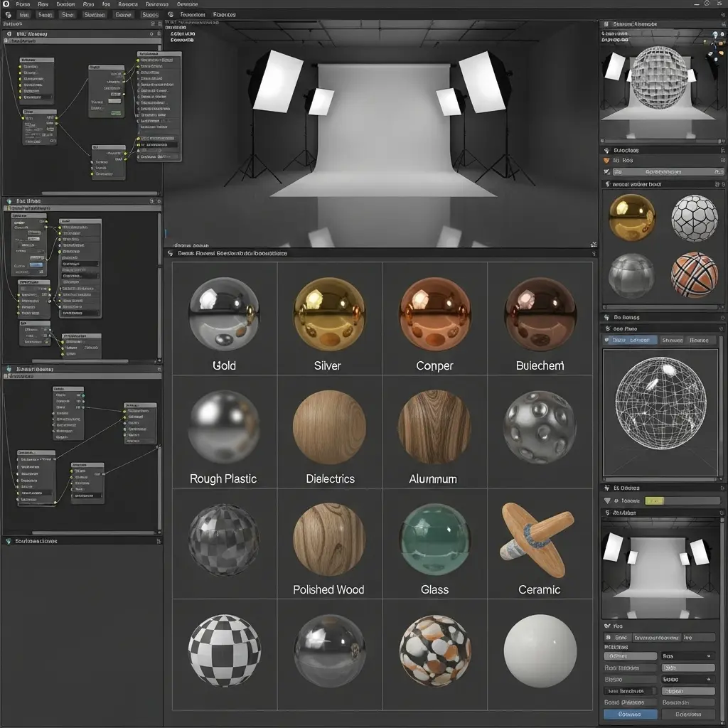The height and width of the screenshot is (728, 728).
Task: Click the editor type icon on the material browser header
Action: [171, 253]
